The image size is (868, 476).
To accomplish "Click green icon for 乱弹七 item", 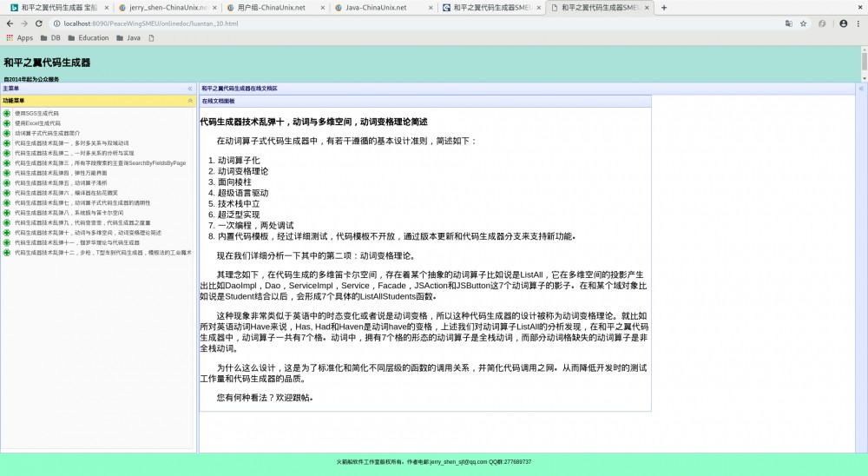I will (7, 202).
